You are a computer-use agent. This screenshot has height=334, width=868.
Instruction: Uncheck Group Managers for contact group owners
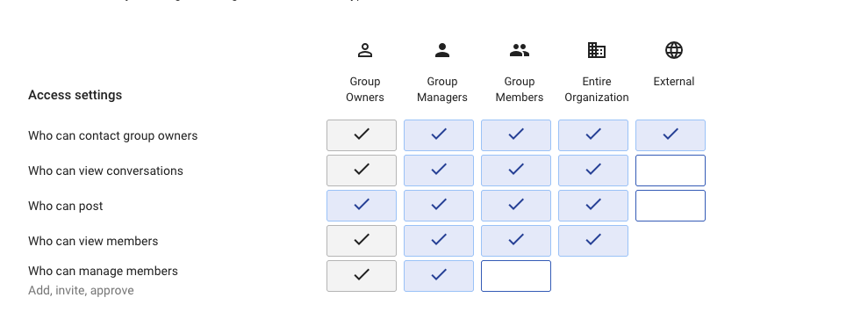pos(439,135)
